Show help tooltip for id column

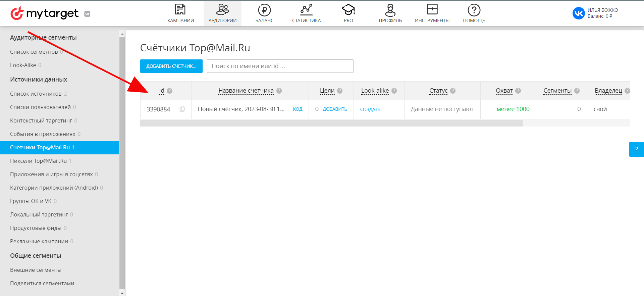[170, 91]
